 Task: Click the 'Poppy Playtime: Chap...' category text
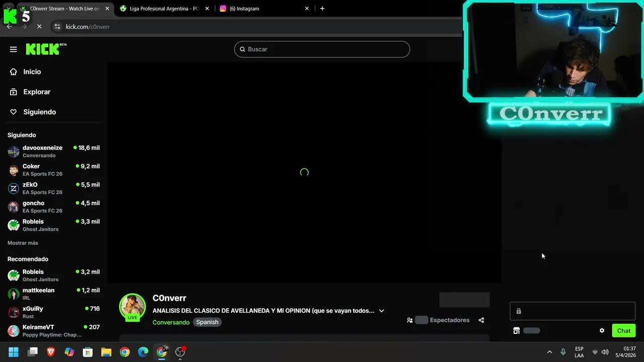click(52, 335)
